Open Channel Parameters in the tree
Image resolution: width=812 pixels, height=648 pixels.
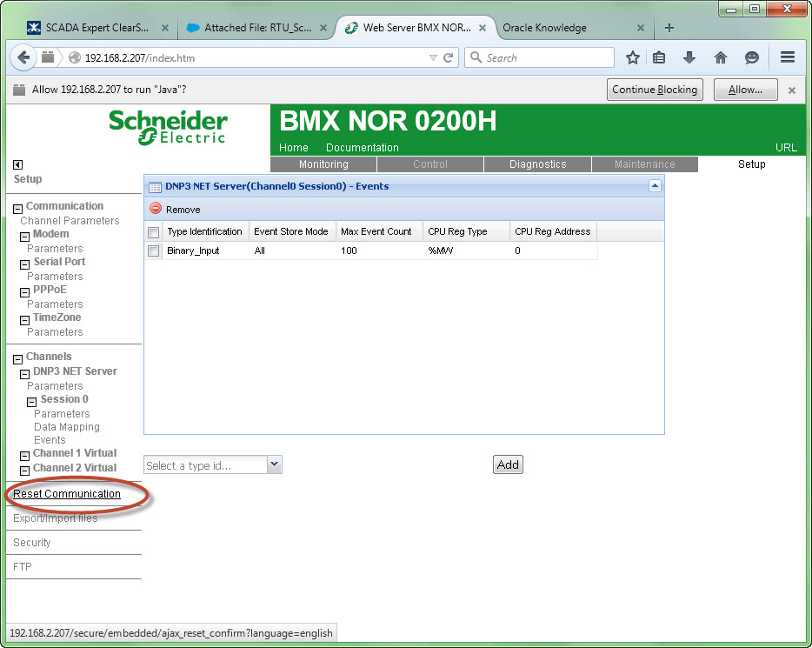(70, 221)
